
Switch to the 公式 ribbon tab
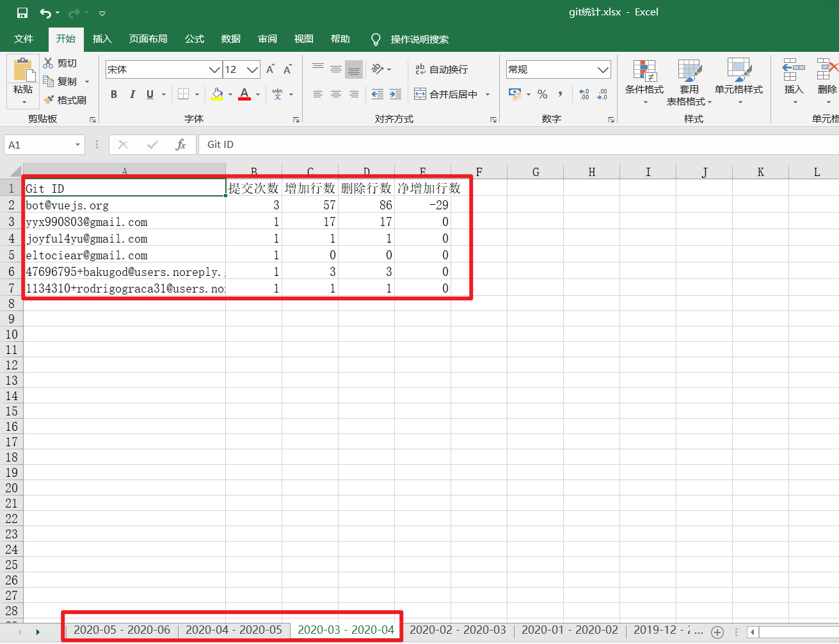195,39
